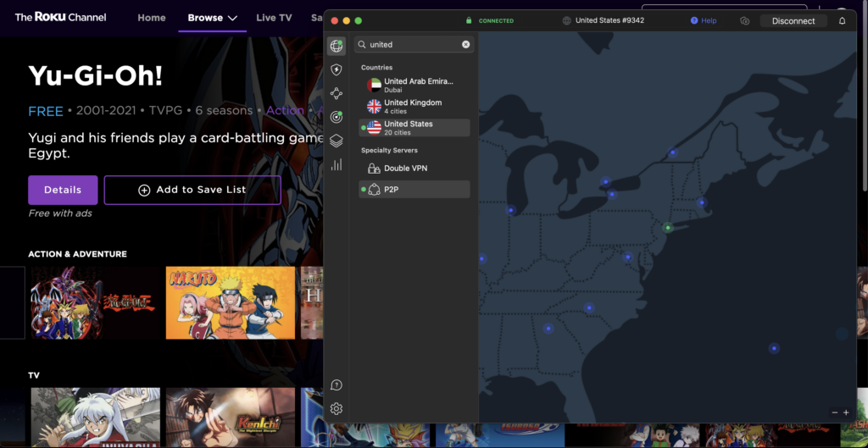Click Add to Save List button
Image resolution: width=868 pixels, height=448 pixels.
pyautogui.click(x=192, y=191)
